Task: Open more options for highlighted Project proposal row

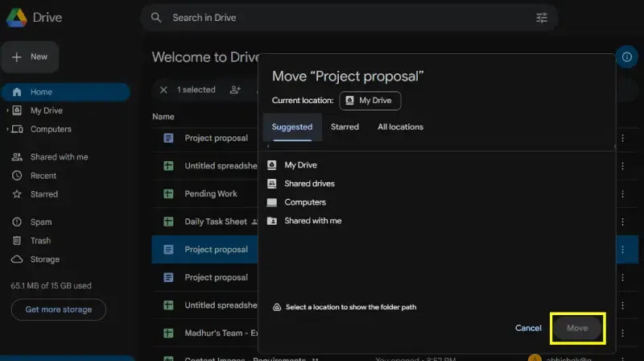Action: [x=622, y=250]
